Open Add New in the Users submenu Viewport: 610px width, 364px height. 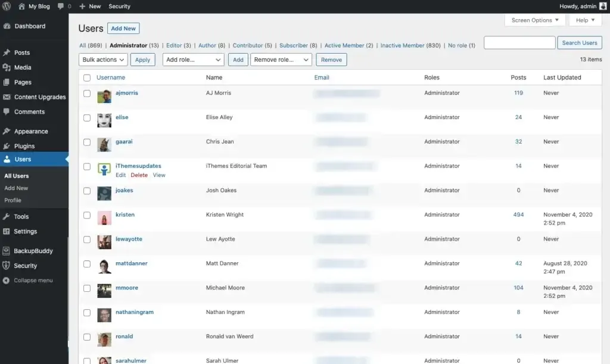[x=16, y=188]
